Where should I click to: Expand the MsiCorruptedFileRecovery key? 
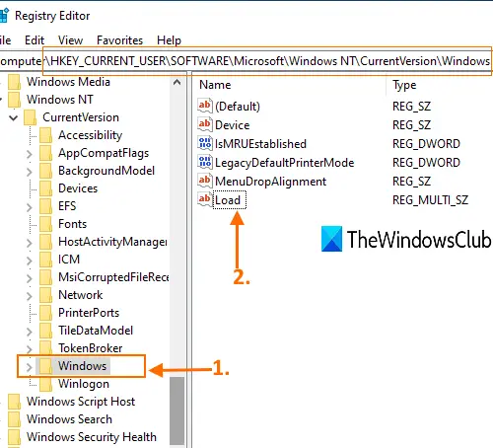pos(30,278)
